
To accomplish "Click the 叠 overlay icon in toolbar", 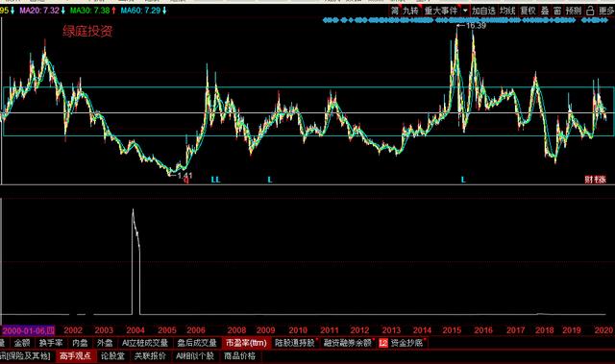I will point(545,11).
